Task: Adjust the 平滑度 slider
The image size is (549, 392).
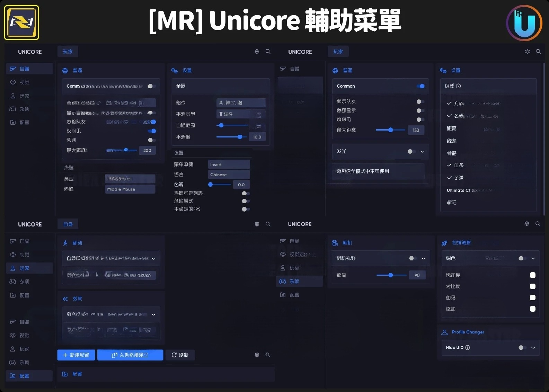Action: (x=231, y=137)
